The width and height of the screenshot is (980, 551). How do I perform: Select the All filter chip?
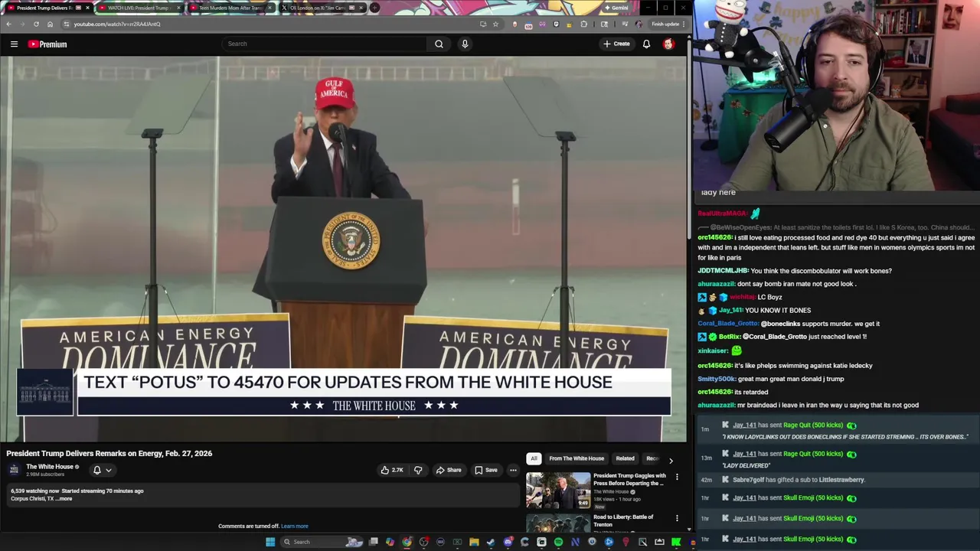tap(534, 458)
